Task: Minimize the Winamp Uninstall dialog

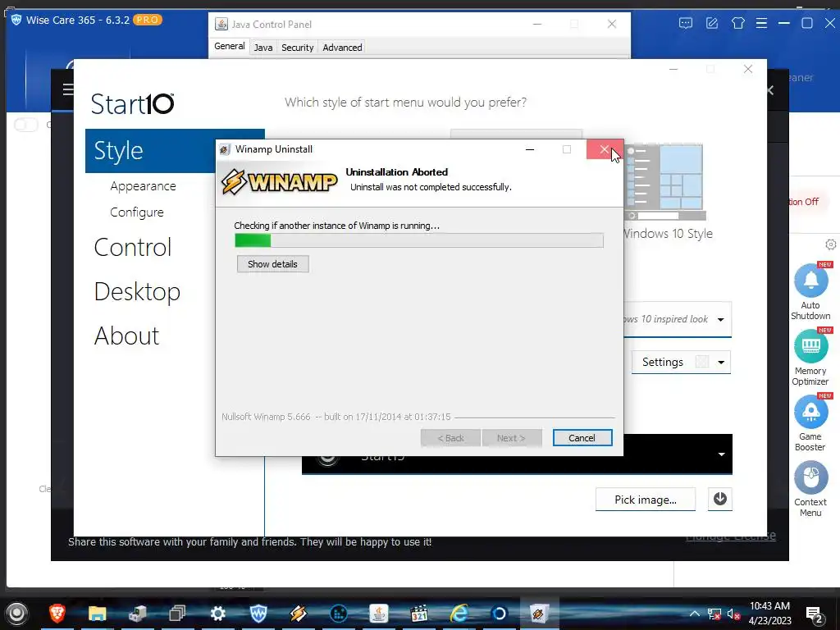Action: coord(530,149)
